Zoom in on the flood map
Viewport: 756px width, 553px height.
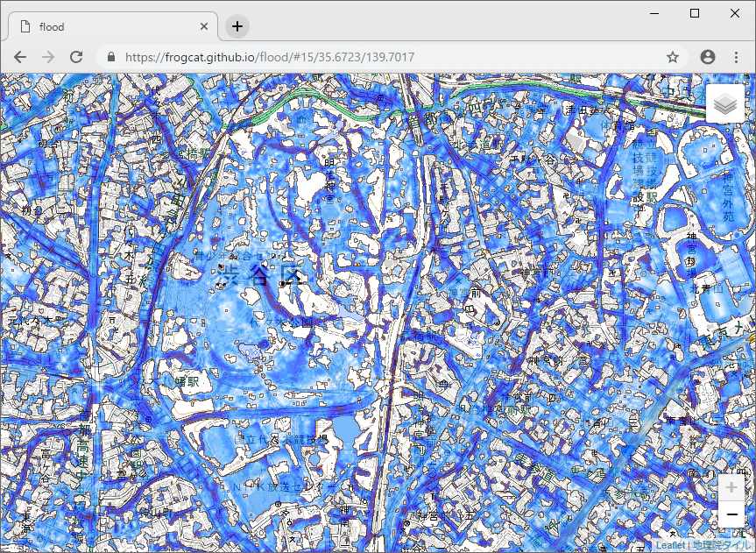pos(731,488)
